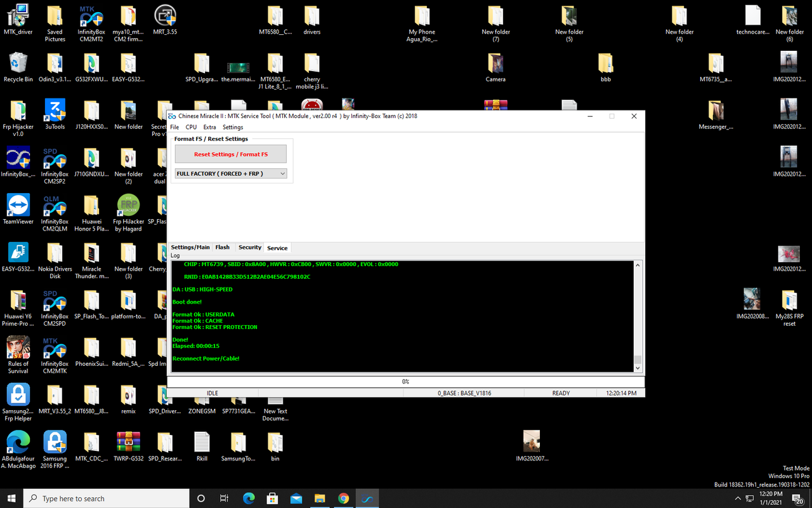Open Google Chrome from the taskbar
Viewport: 812px width, 508px height.
click(344, 498)
